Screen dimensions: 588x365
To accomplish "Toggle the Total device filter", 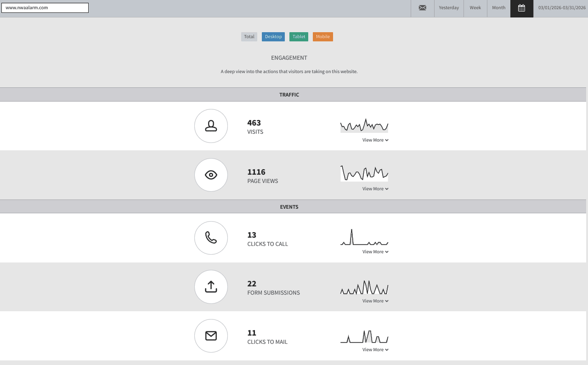I will (249, 37).
